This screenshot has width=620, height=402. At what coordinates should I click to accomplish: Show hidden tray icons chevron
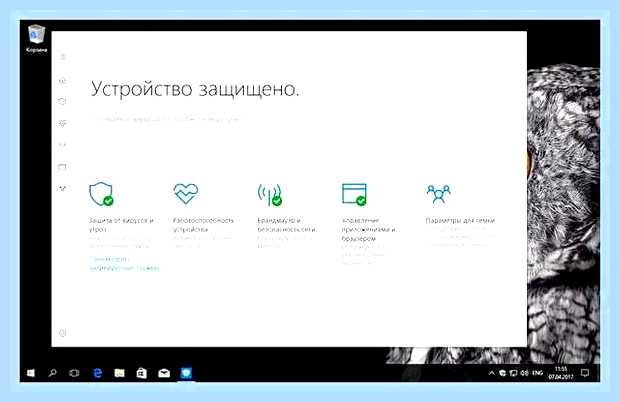(491, 373)
